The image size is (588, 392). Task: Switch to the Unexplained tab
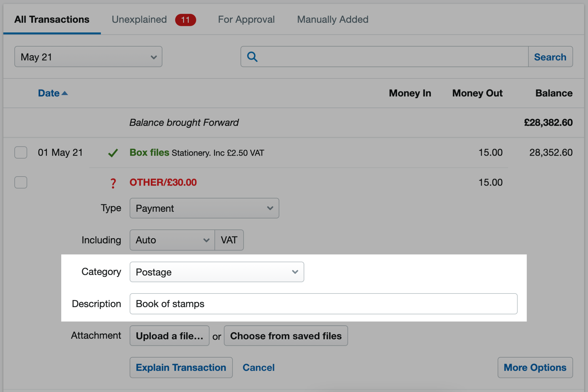(x=139, y=19)
